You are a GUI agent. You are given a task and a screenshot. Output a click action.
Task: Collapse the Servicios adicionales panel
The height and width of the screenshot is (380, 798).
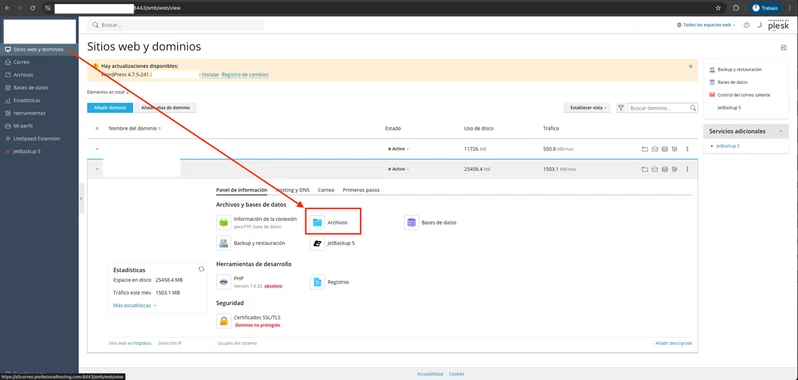click(x=780, y=131)
